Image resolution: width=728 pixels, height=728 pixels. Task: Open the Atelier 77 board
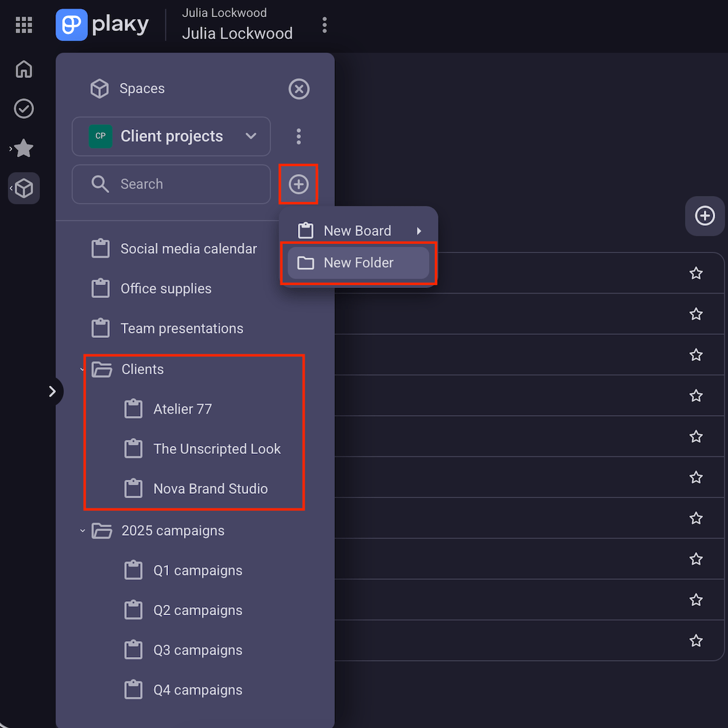tap(182, 409)
